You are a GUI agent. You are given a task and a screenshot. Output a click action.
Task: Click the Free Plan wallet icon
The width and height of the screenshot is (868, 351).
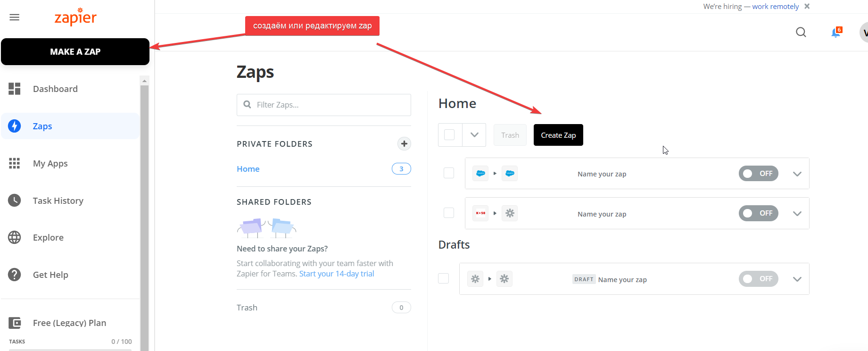point(15,323)
